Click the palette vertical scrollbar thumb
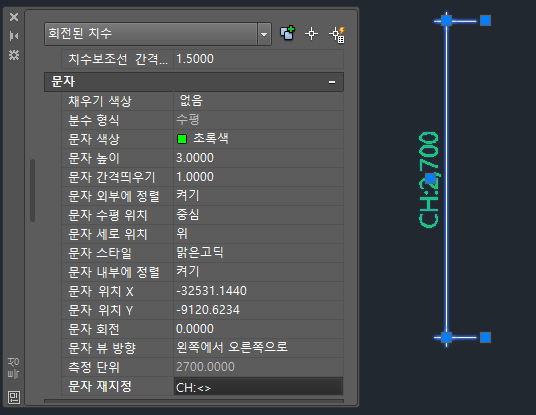 click(x=32, y=190)
